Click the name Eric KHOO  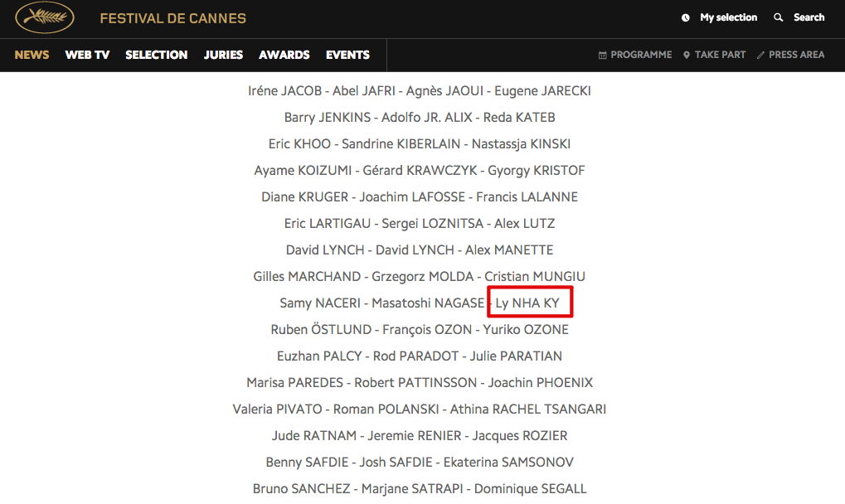click(299, 143)
